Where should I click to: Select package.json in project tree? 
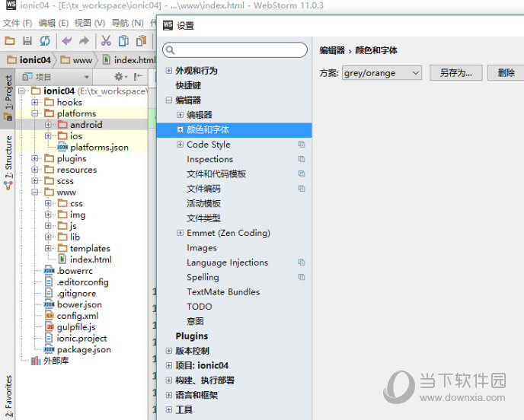click(84, 349)
